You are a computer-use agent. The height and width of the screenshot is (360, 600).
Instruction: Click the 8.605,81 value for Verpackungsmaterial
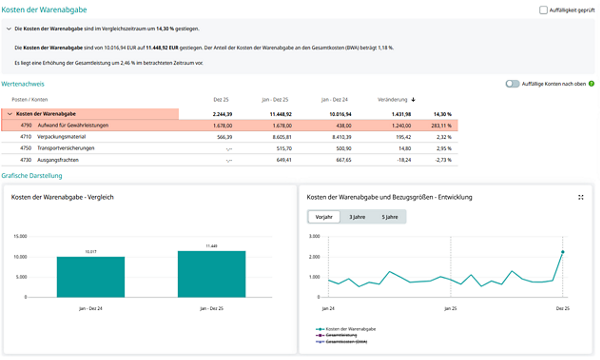pyautogui.click(x=282, y=137)
